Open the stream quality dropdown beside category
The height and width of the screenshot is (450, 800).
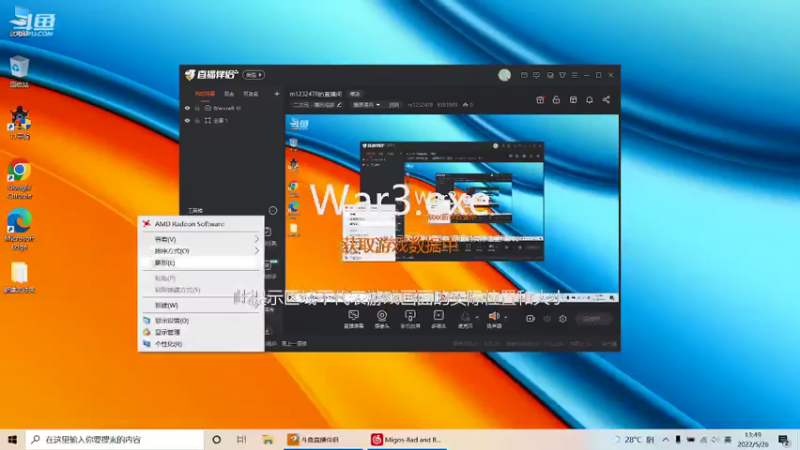point(366,105)
